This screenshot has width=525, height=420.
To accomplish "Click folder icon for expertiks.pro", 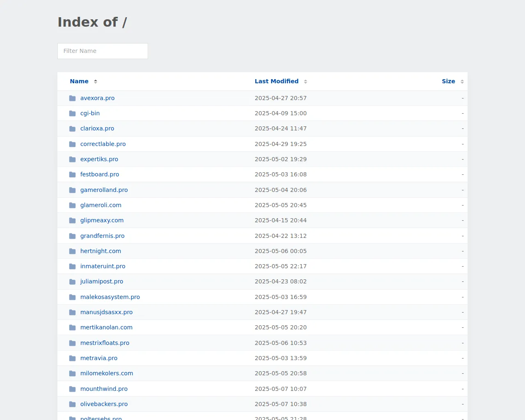I will (x=73, y=159).
